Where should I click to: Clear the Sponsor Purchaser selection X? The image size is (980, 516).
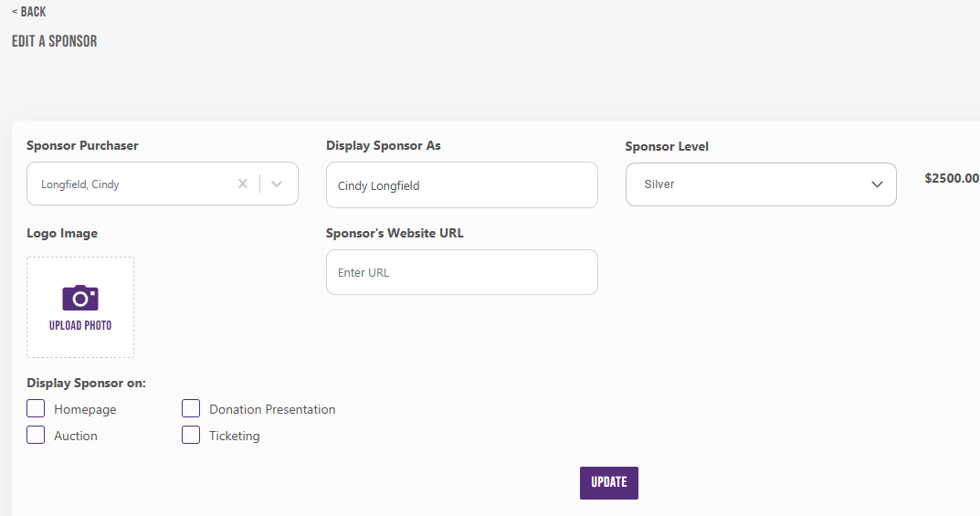[x=243, y=184]
